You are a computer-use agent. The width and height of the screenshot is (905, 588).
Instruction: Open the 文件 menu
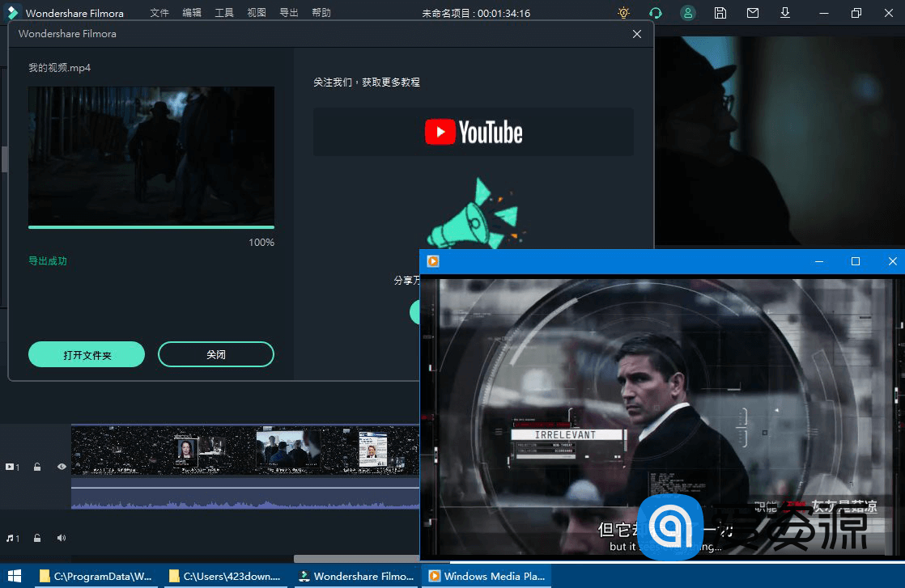point(159,13)
